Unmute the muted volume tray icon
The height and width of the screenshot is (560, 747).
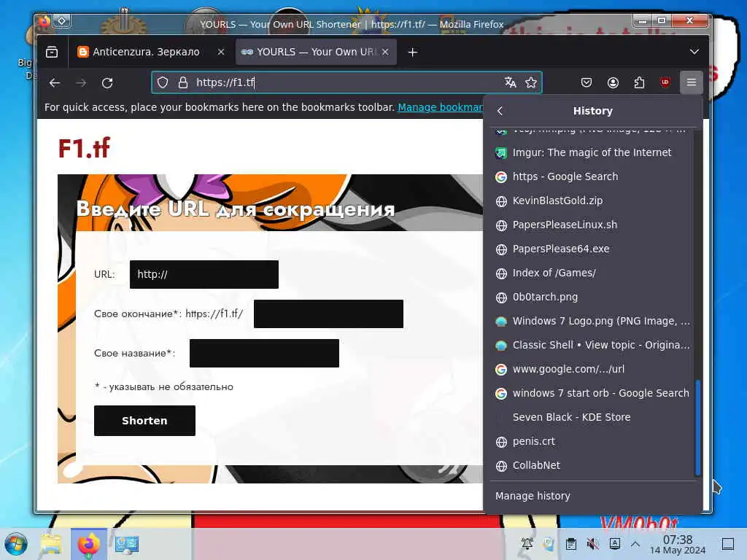pyautogui.click(x=592, y=544)
